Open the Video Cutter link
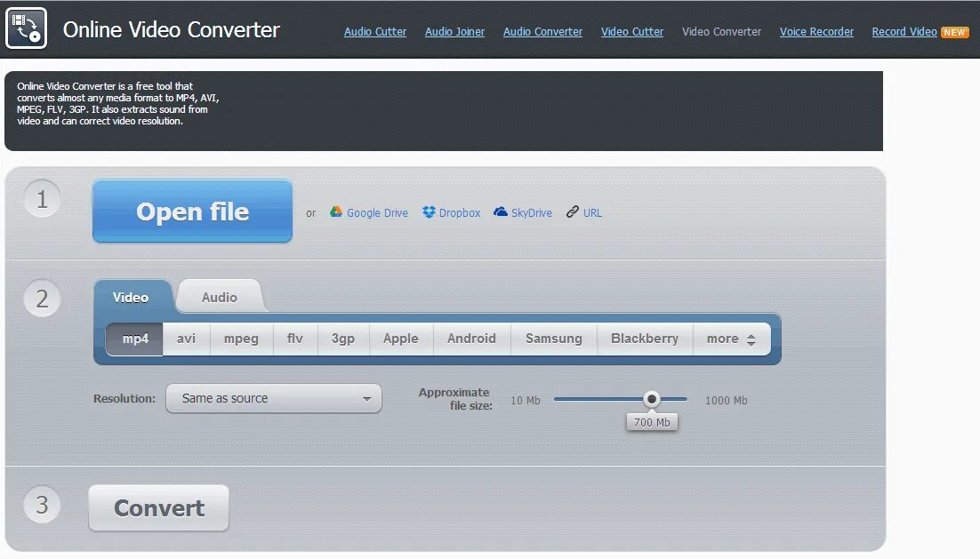980x559 pixels. [632, 32]
